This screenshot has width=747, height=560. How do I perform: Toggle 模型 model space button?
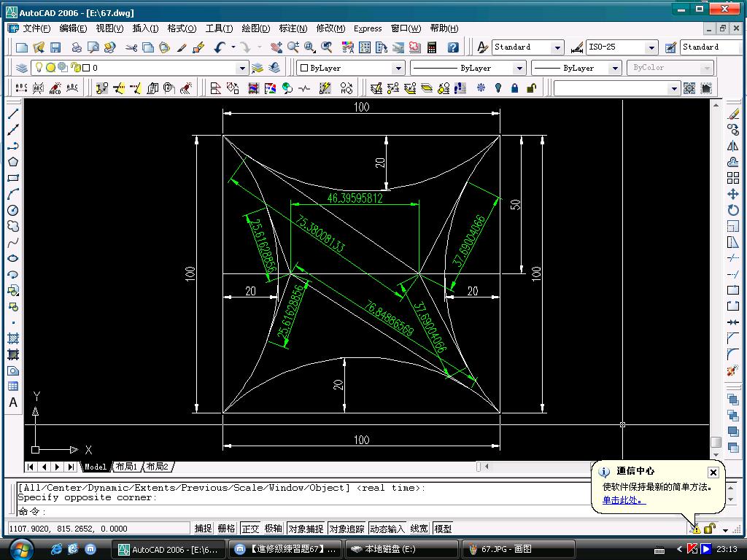pos(443,529)
